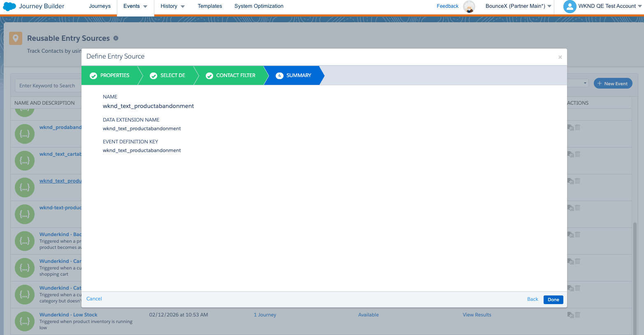Delete the Wunderkind - Car row event
The image size is (644, 335).
[578, 261]
